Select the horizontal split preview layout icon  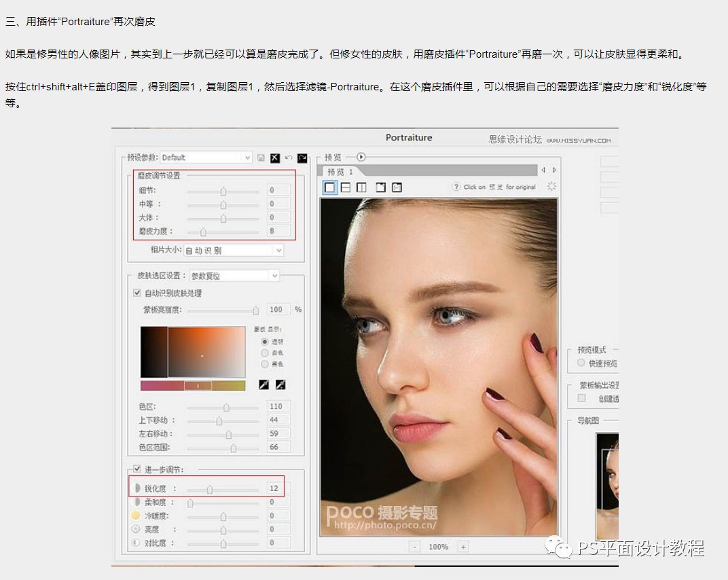pos(345,187)
